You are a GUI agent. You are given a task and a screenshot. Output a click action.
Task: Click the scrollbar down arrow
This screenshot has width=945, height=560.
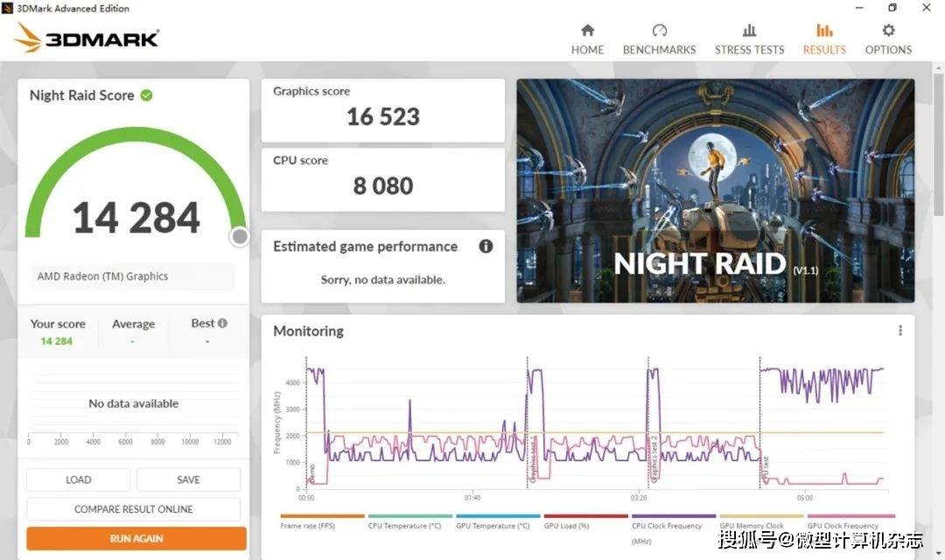[x=938, y=551]
